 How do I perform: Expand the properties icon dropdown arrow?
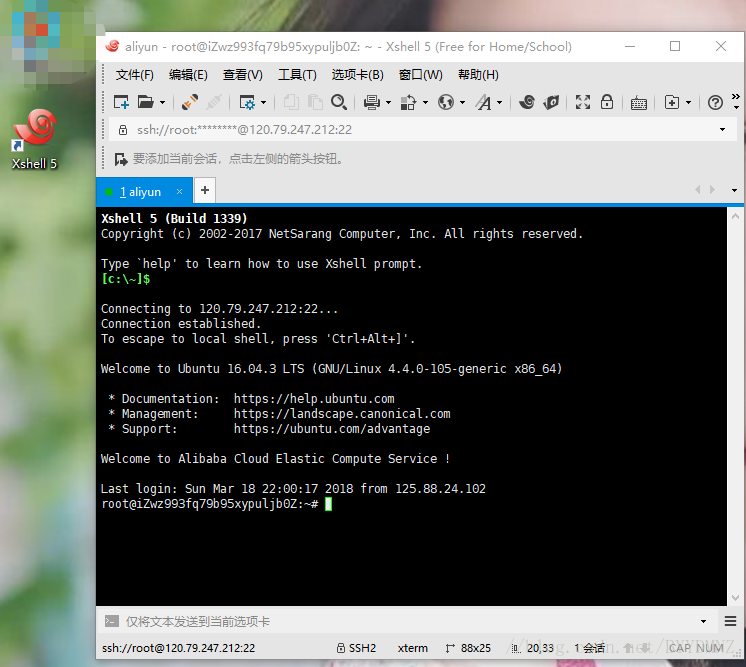pos(264,103)
